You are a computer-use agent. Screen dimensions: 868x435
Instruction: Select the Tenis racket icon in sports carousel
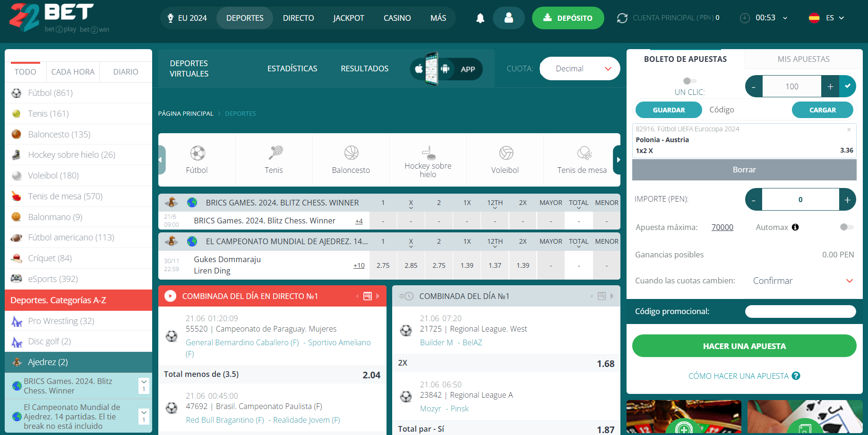pyautogui.click(x=275, y=153)
